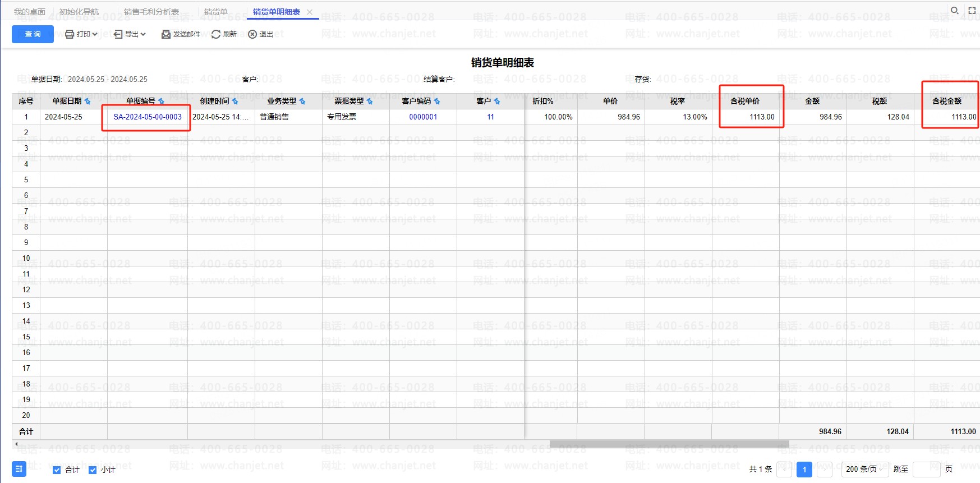Select the 普通销售 cell
Viewport: 980px width, 483px height.
tap(288, 117)
